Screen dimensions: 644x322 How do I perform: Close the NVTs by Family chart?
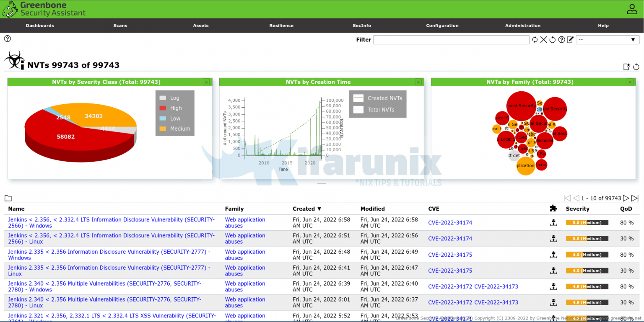[630, 82]
